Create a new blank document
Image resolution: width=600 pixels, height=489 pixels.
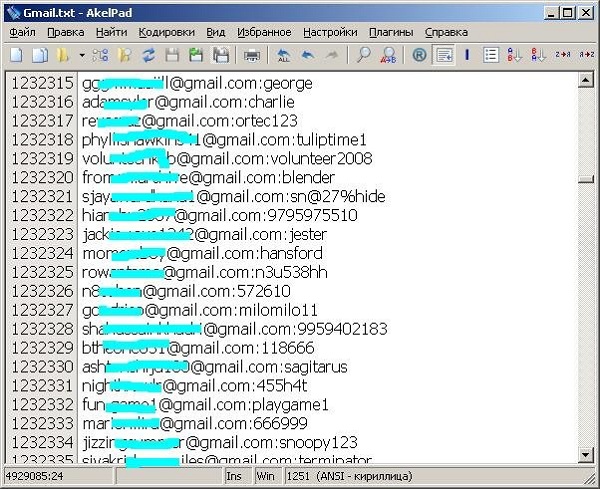click(16, 55)
